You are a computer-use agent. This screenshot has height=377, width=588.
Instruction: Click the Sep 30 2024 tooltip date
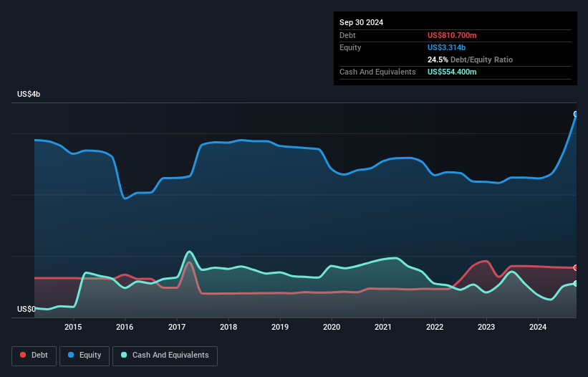tap(361, 22)
